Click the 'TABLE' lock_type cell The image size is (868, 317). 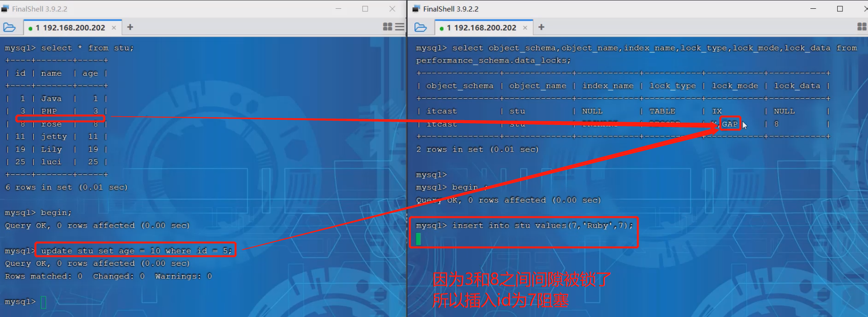click(662, 111)
